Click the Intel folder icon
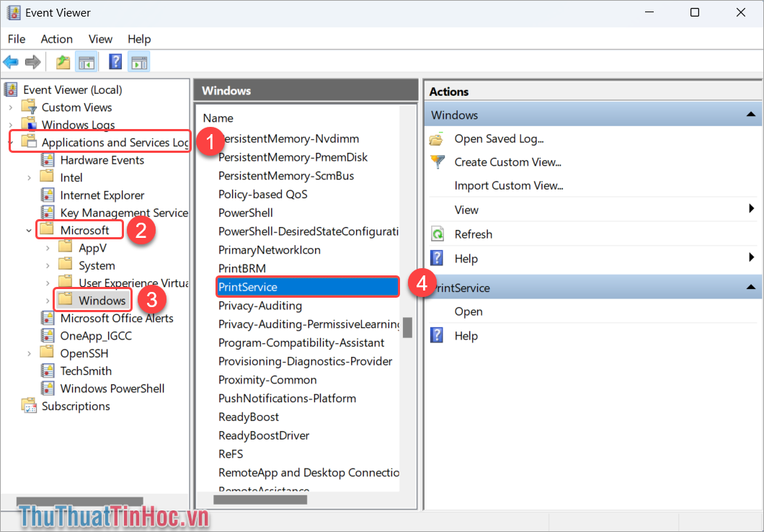Screen dimensions: 764x532 (47, 177)
